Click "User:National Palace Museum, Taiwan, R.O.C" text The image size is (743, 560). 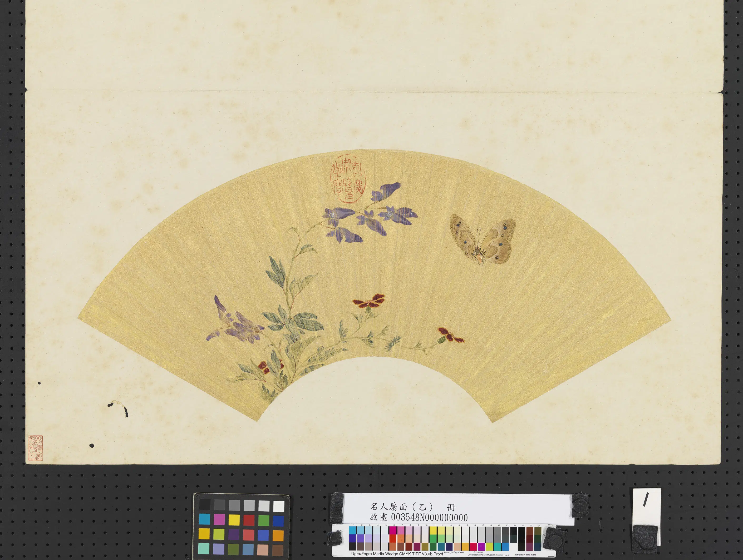tap(488, 555)
